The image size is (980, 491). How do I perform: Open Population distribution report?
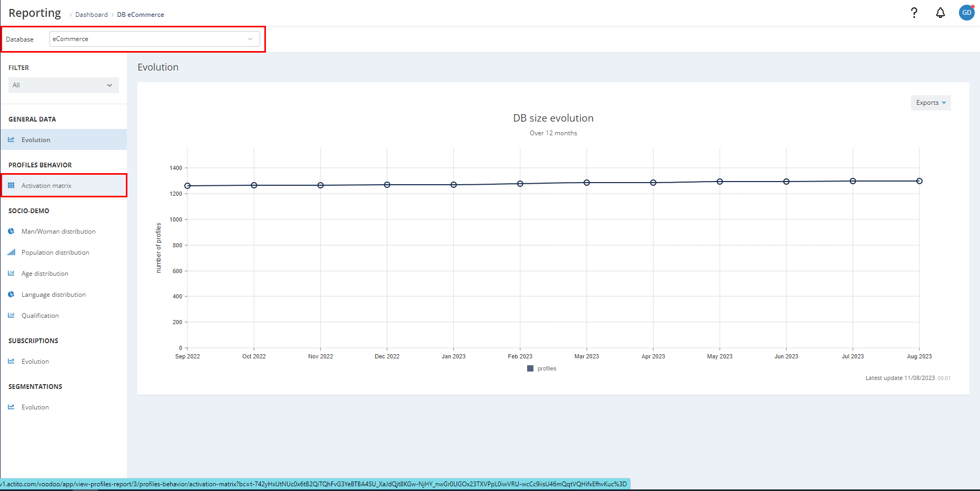(64, 252)
